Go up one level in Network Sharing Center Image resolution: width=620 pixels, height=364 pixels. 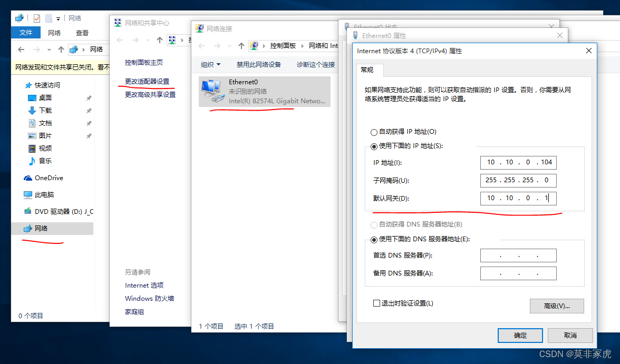click(159, 40)
